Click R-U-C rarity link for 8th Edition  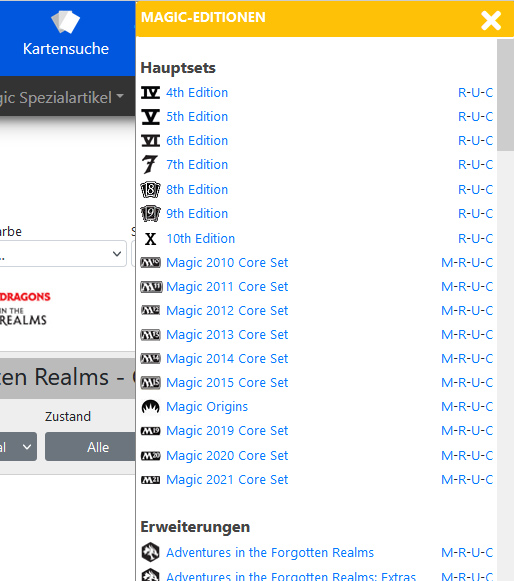[x=475, y=190]
